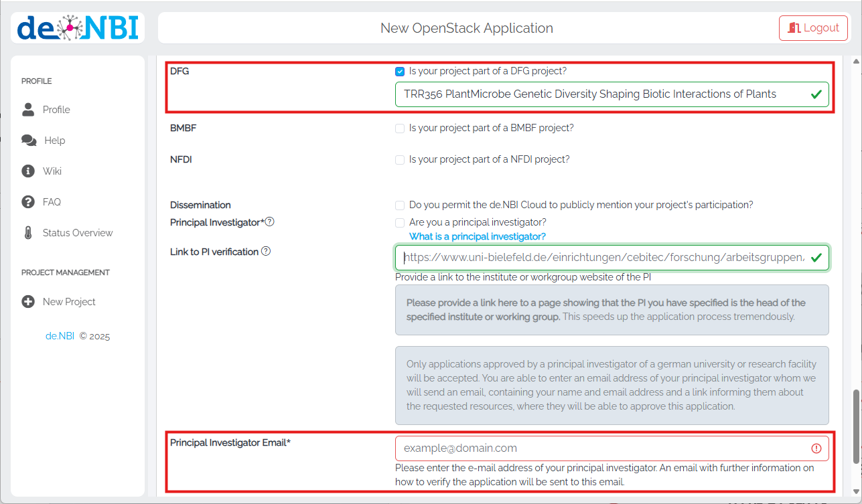Click the Help chat bubbles icon

pyautogui.click(x=29, y=141)
